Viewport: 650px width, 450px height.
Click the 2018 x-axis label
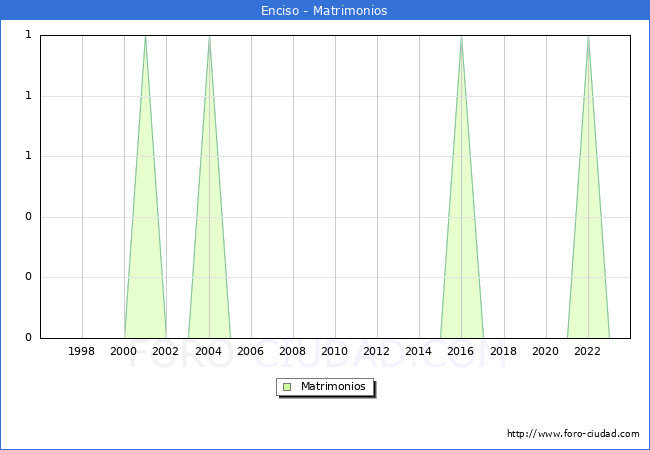coord(503,351)
